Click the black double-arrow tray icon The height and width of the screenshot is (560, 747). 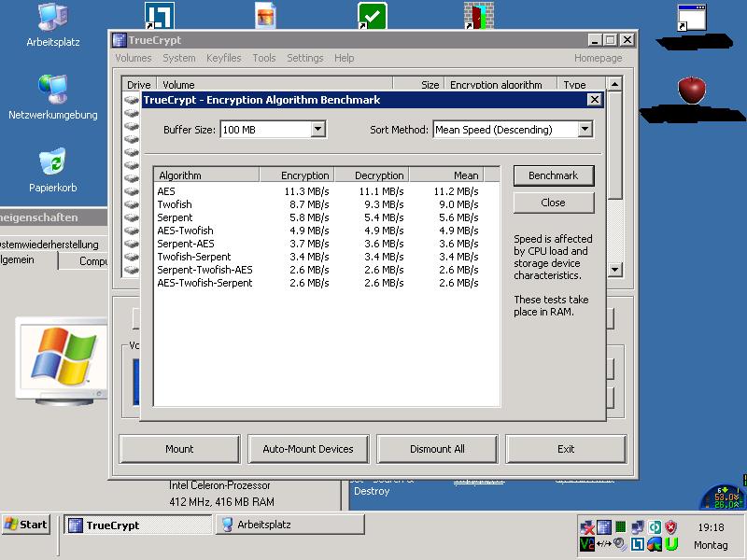pyautogui.click(x=603, y=544)
